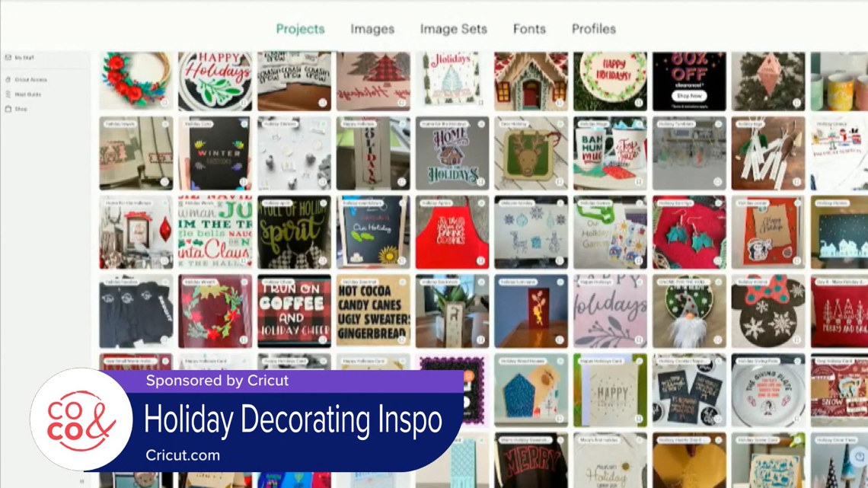
Task: Click the Projects tab
Action: tap(300, 29)
